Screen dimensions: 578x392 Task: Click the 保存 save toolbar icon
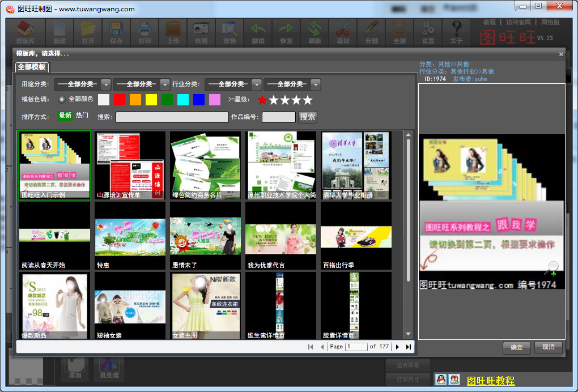[116, 32]
